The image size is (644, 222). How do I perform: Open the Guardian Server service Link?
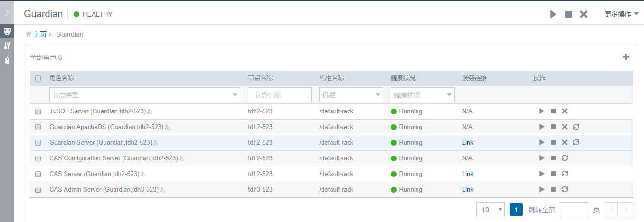pyautogui.click(x=467, y=142)
